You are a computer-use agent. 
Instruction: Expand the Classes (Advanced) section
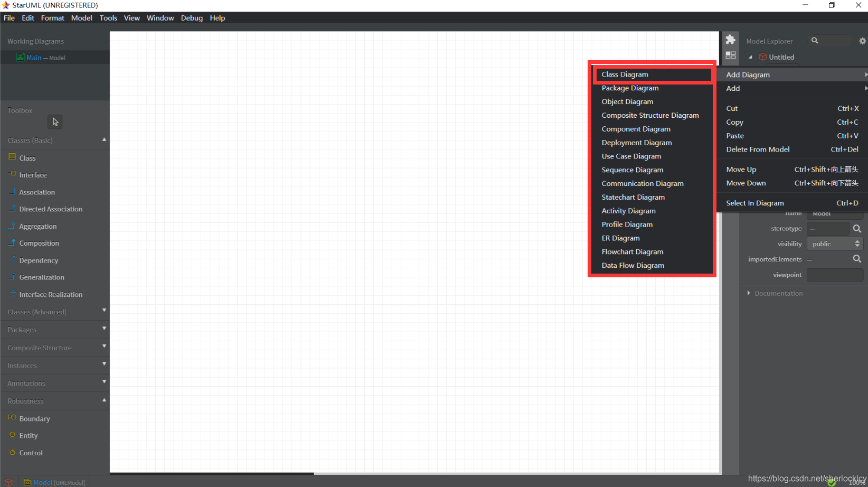pyautogui.click(x=104, y=311)
